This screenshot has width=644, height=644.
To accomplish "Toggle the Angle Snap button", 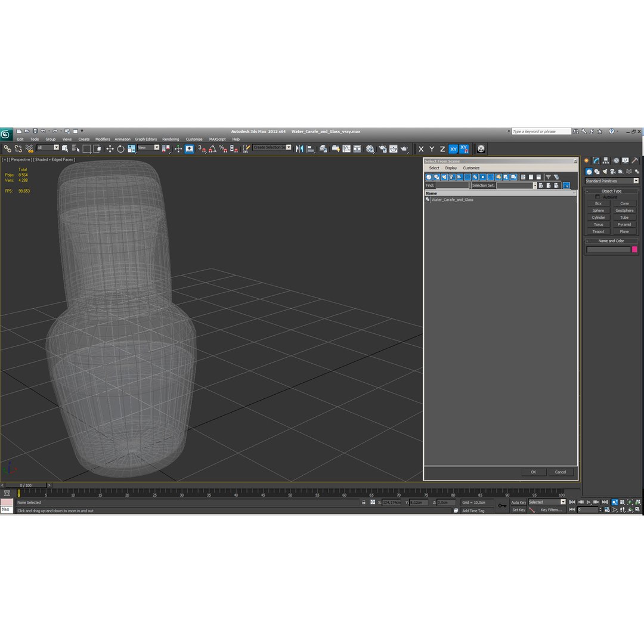I will (x=212, y=148).
